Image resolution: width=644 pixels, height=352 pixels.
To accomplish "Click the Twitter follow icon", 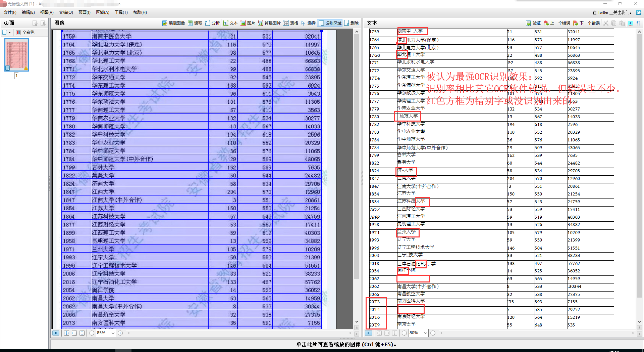I will (639, 12).
